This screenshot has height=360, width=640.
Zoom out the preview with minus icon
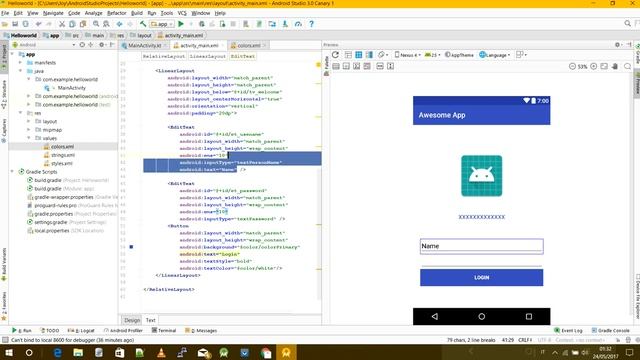[572, 66]
